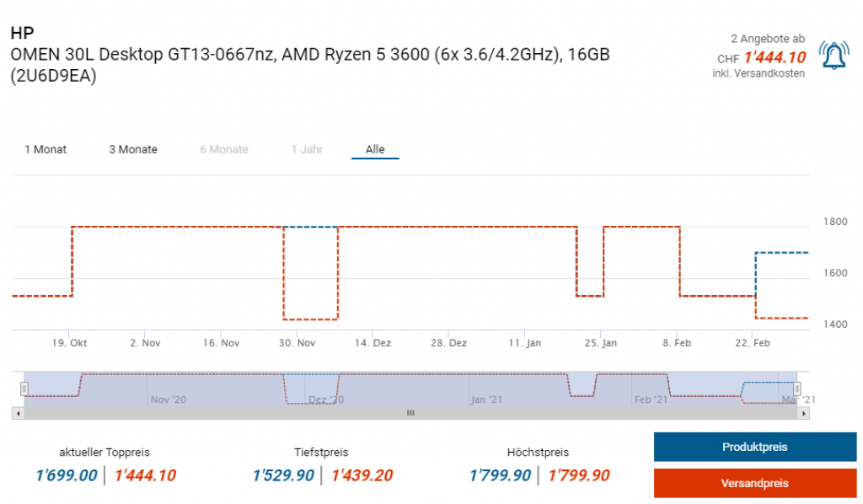Grab the left range handle of the navigator
This screenshot has width=863, height=504.
click(x=24, y=389)
